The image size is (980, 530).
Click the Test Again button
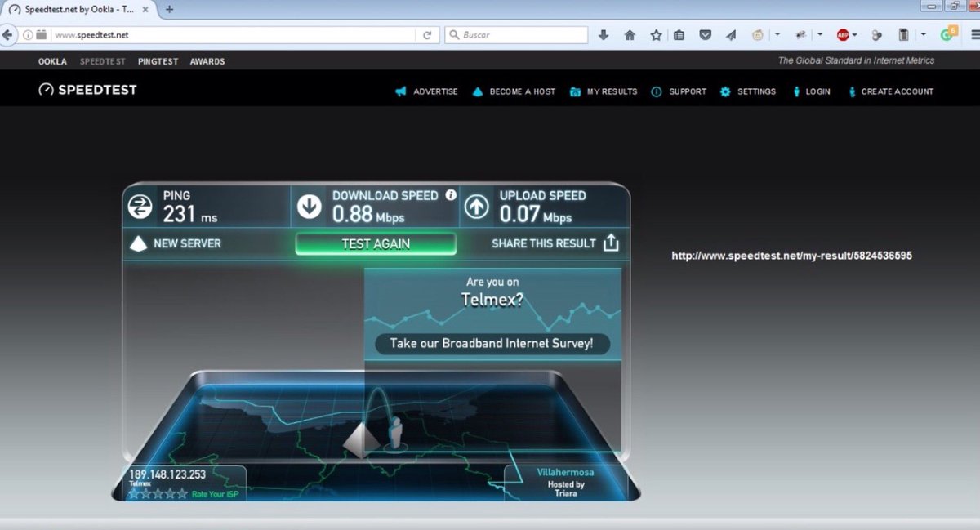click(376, 243)
